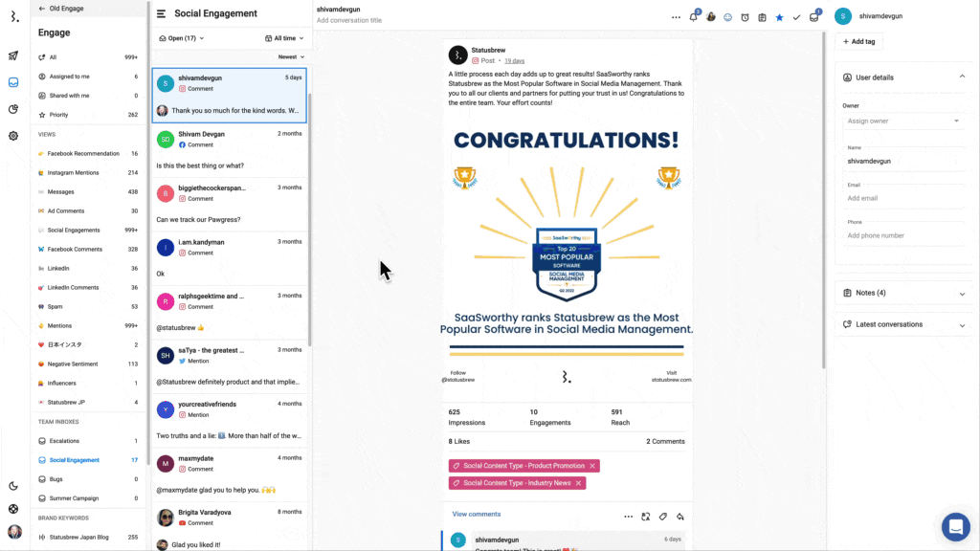Open the Publish paper plane sidebar icon

(x=13, y=55)
